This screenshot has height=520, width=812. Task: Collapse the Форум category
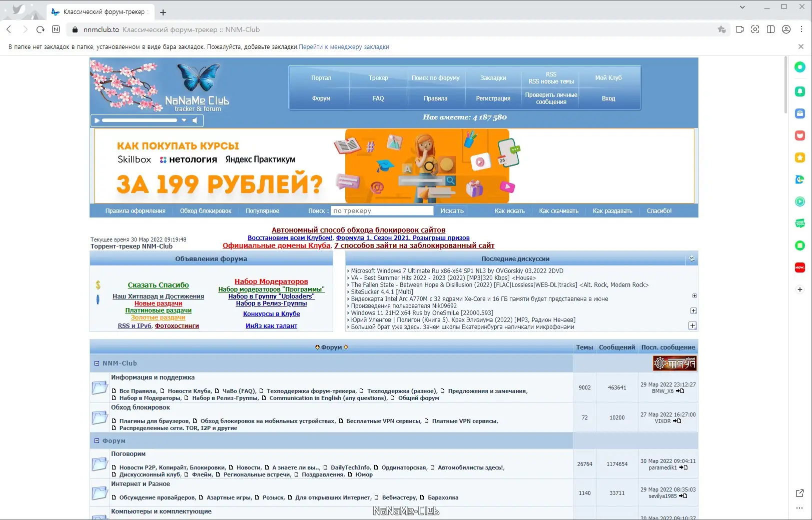tap(97, 441)
